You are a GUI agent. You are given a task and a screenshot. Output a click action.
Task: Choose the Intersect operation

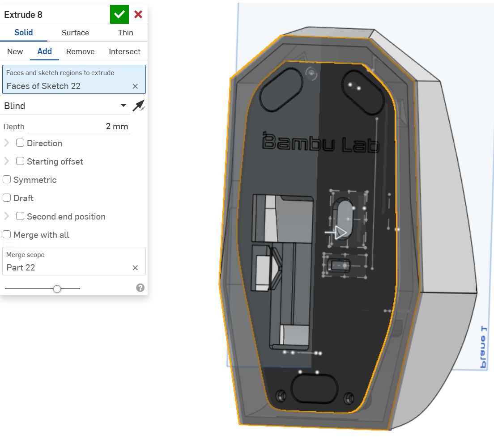[x=124, y=51]
